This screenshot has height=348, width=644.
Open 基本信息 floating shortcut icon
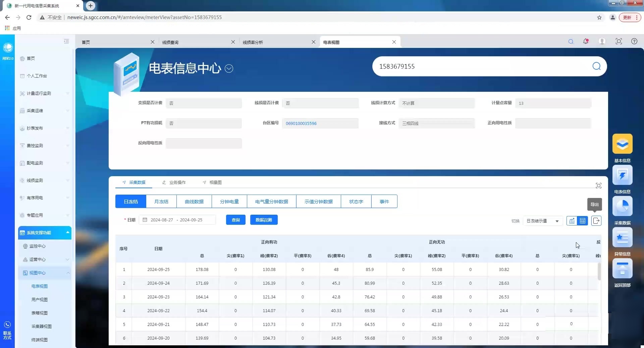tap(622, 144)
